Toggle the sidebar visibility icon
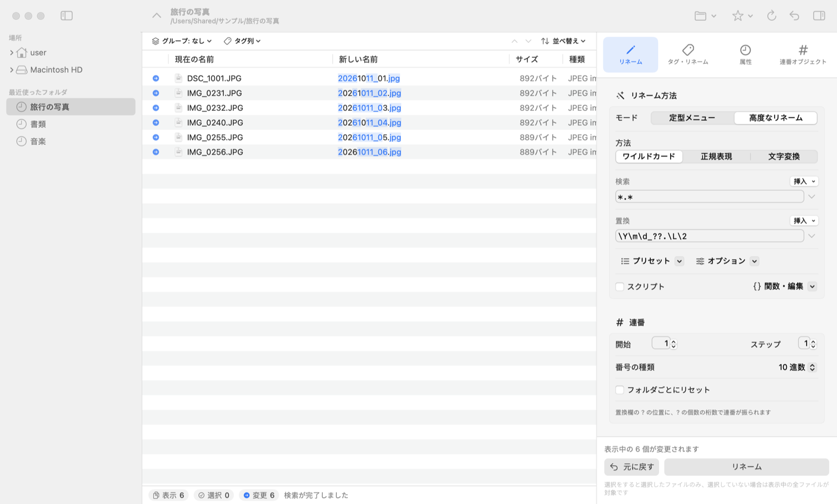The image size is (837, 504). pyautogui.click(x=66, y=16)
